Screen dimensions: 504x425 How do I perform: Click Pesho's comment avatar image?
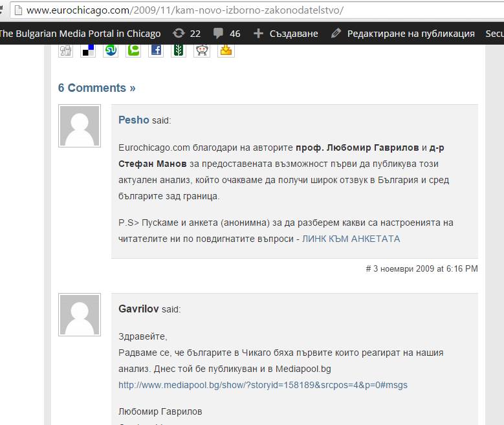[80, 126]
